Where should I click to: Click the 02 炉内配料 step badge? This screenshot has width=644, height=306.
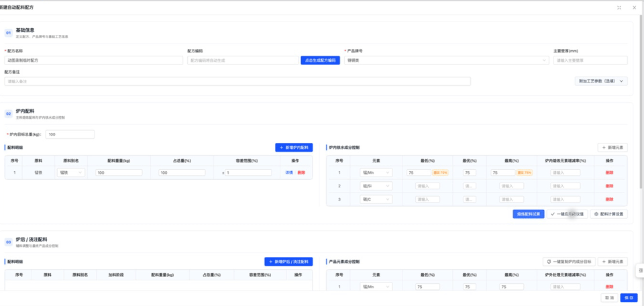tap(8, 114)
